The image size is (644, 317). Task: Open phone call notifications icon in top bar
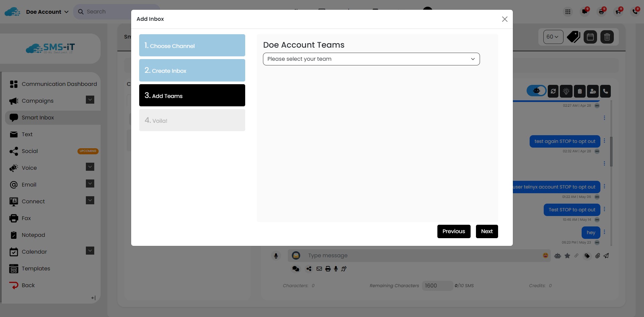tap(635, 12)
